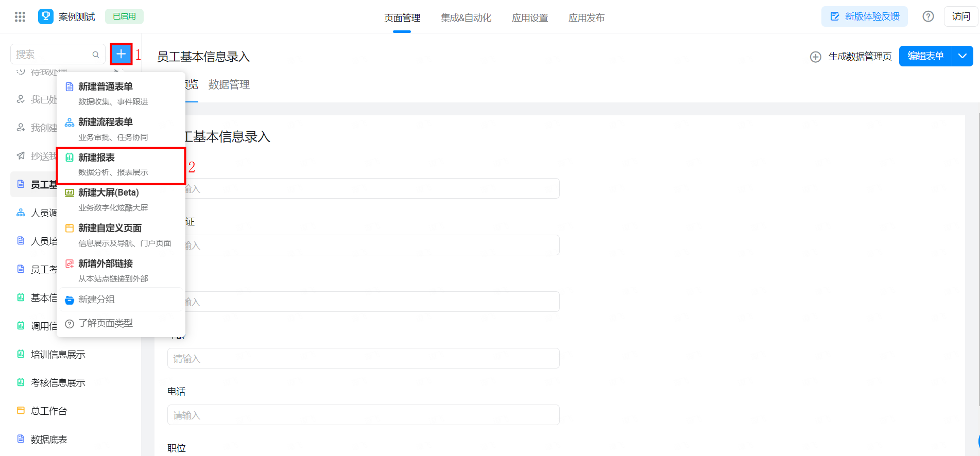Choose 新建流程表单 option
Viewport: 980px width, 456px height.
tap(106, 122)
